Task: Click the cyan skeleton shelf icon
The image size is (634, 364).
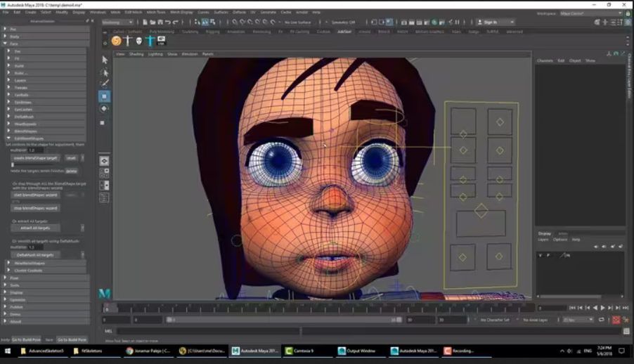Action: pos(150,41)
